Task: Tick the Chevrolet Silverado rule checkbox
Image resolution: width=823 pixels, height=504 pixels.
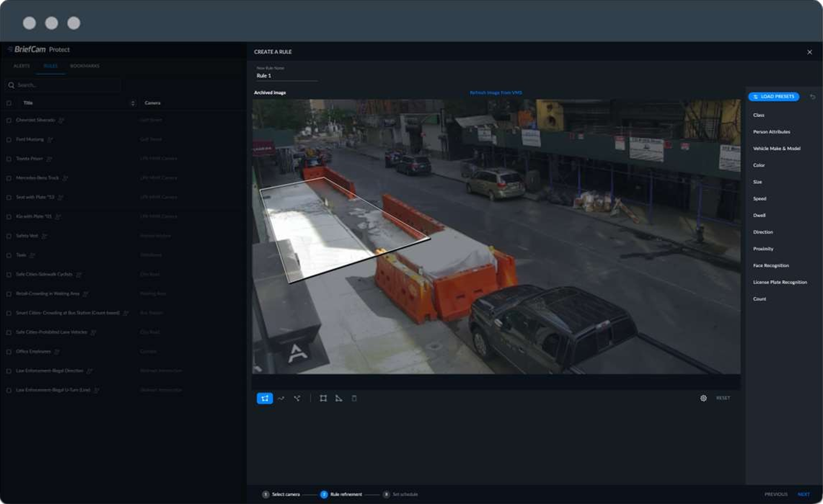Action: 8,120
